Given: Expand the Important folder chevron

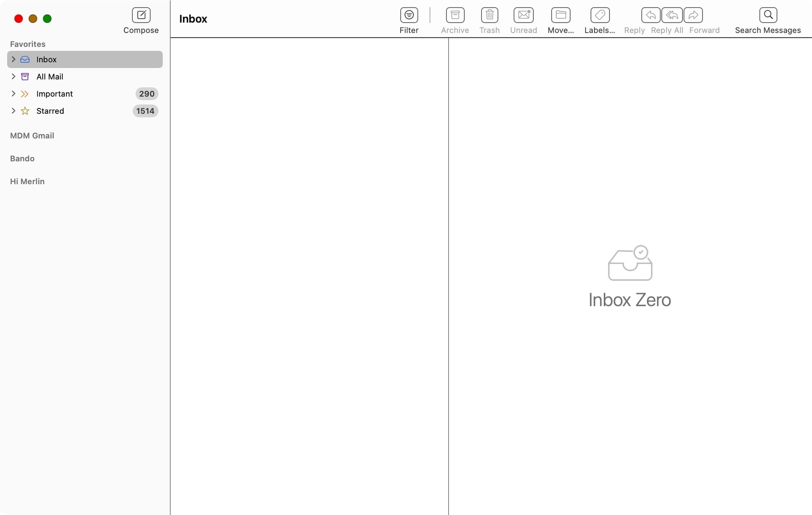Looking at the screenshot, I should pos(13,94).
